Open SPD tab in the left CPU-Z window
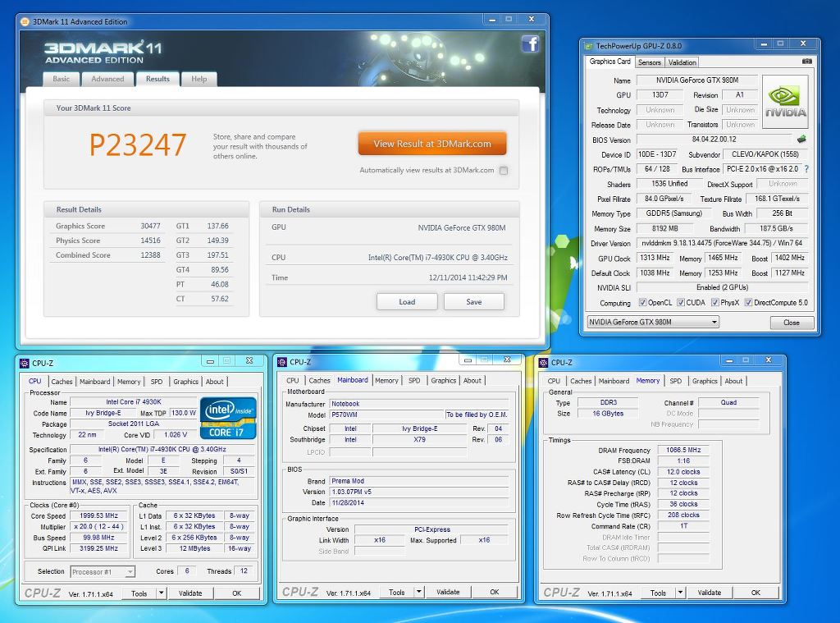The height and width of the screenshot is (623, 840). (x=157, y=381)
